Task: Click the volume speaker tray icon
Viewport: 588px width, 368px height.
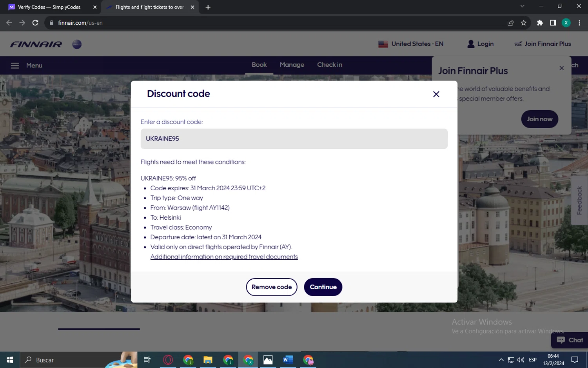Action: pos(521,360)
